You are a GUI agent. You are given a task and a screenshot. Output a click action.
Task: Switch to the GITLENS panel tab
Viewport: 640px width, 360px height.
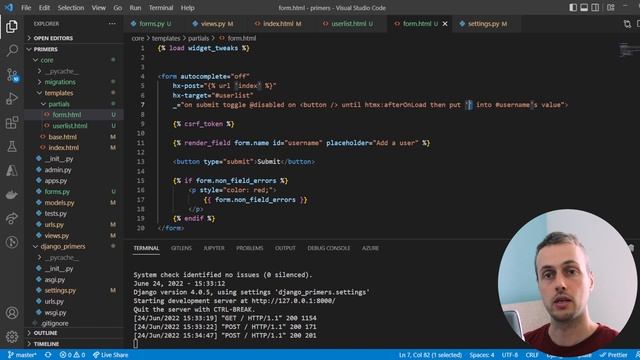[181, 248]
